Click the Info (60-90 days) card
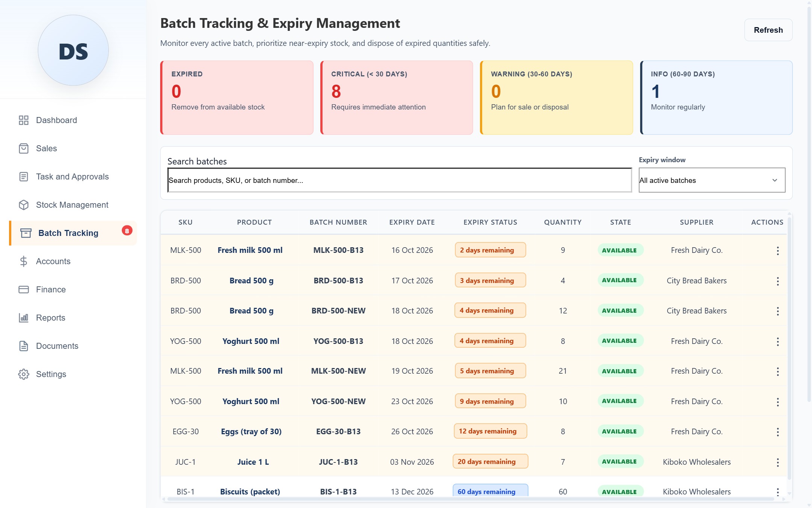This screenshot has width=812, height=508. click(717, 98)
